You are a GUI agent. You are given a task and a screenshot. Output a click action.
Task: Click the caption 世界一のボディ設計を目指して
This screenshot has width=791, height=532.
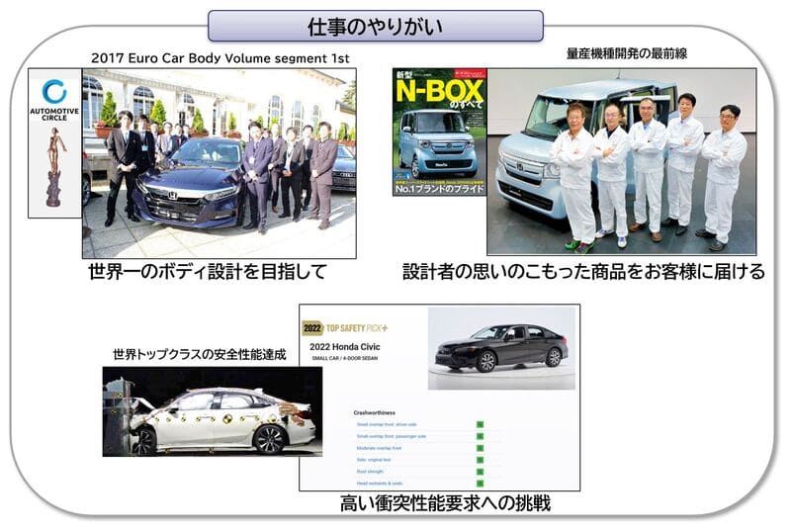[x=208, y=272]
